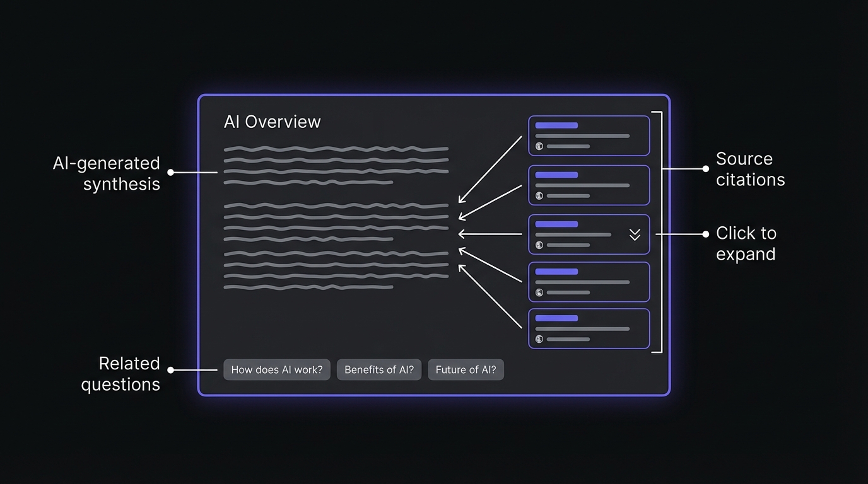Image resolution: width=868 pixels, height=484 pixels.
Task: Open the purple title of the fourth source card
Action: (556, 272)
